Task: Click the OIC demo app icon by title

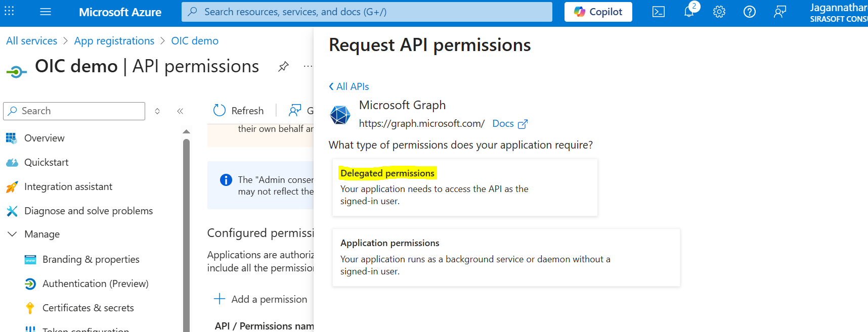Action: coord(16,72)
